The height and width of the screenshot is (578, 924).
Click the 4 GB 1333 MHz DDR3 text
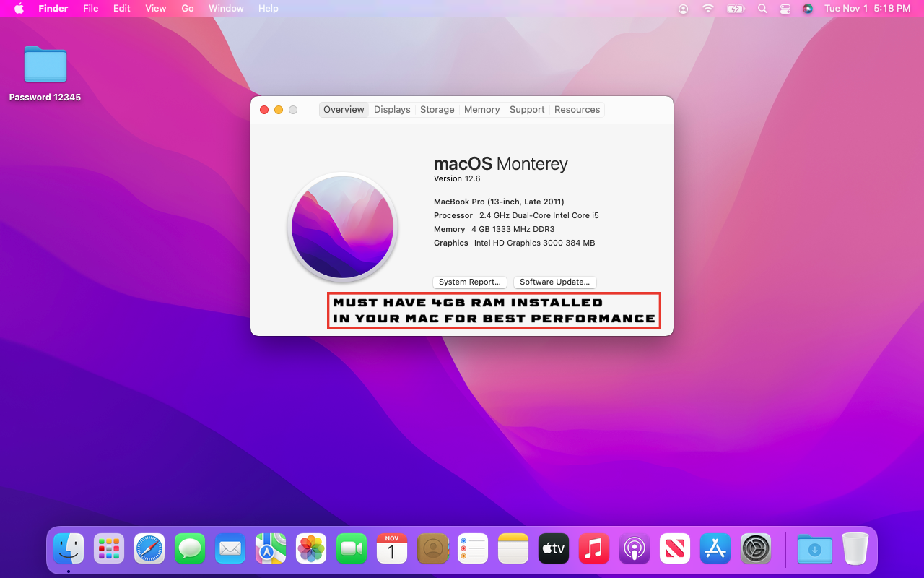(513, 230)
